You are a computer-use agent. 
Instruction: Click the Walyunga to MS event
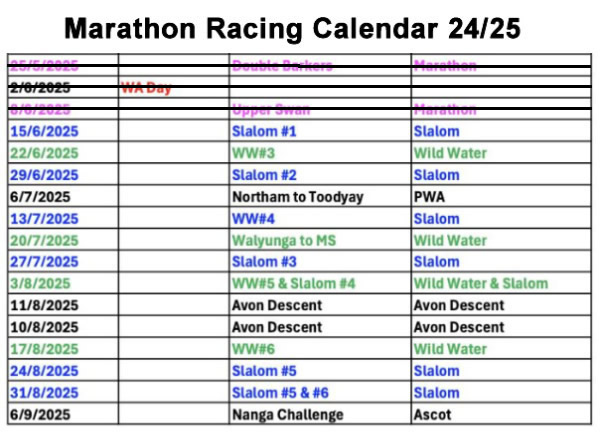point(288,240)
